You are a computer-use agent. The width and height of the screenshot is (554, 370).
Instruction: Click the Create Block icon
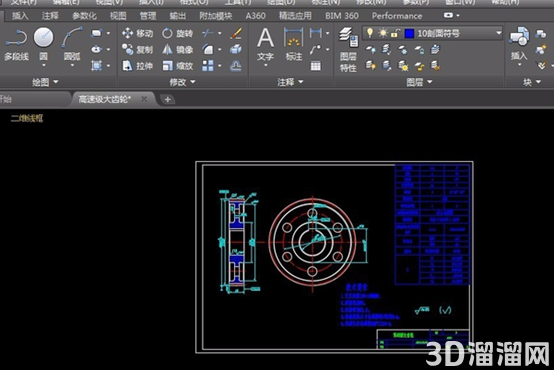(x=541, y=34)
